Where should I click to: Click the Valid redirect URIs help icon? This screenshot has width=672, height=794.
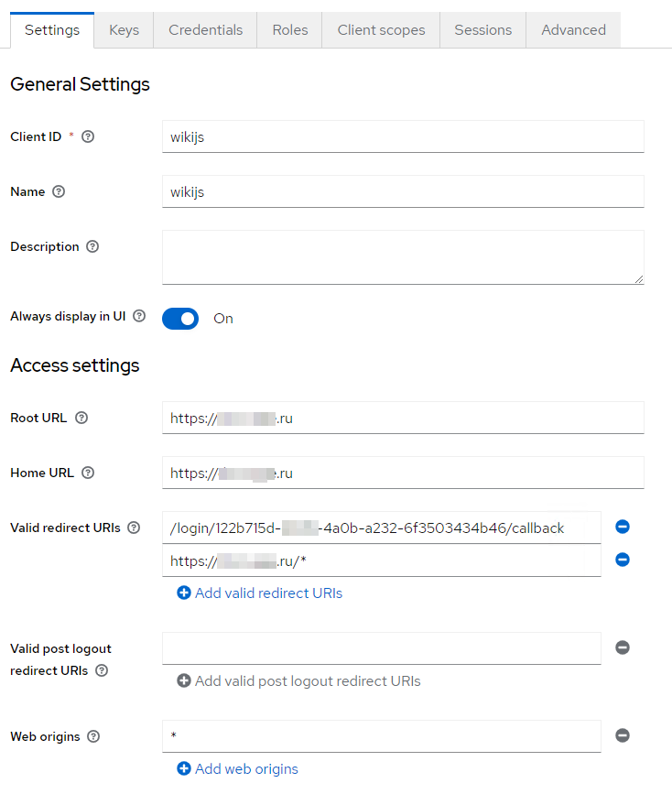tap(134, 528)
